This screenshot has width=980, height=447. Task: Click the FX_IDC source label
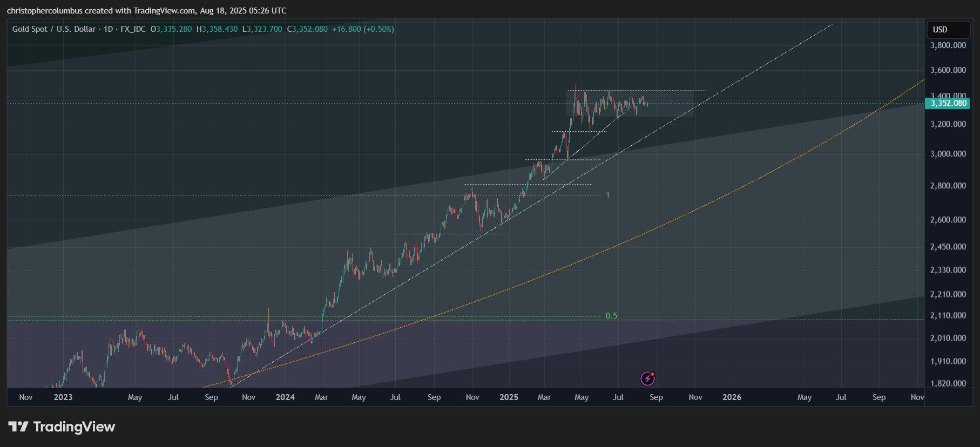click(x=133, y=29)
